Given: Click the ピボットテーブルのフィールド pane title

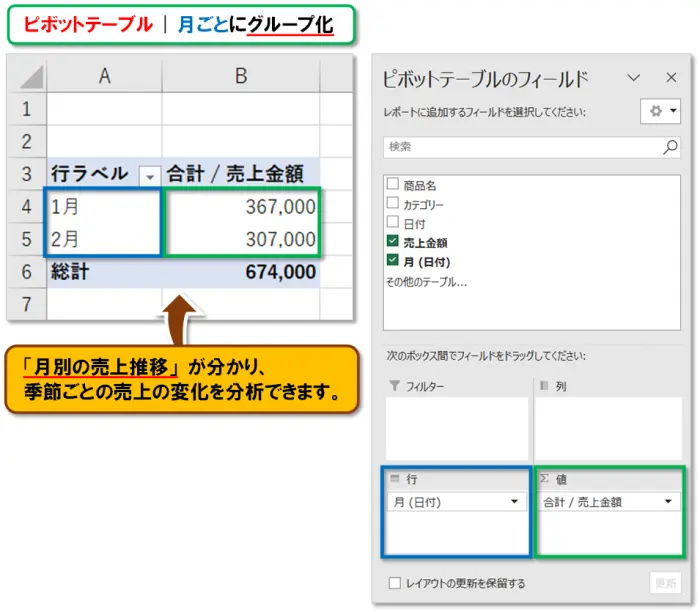Looking at the screenshot, I should [486, 79].
